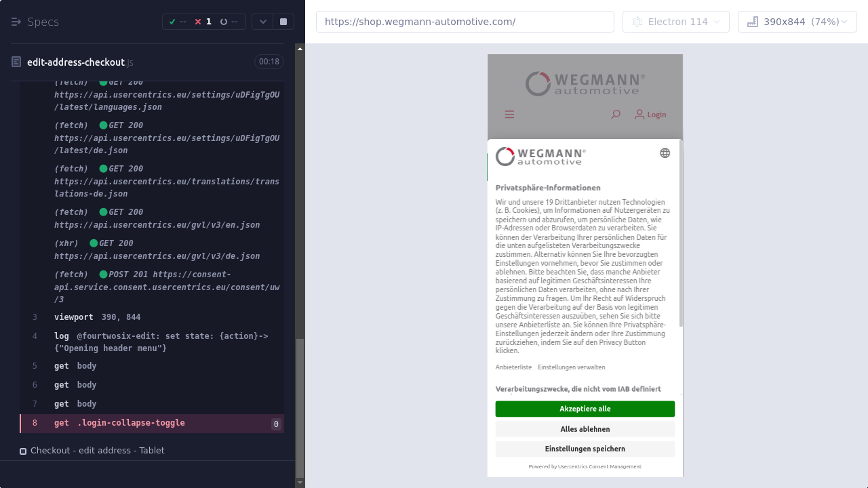Click the 'Alles ablehnen' button
This screenshot has height=488, width=868.
coord(585,429)
